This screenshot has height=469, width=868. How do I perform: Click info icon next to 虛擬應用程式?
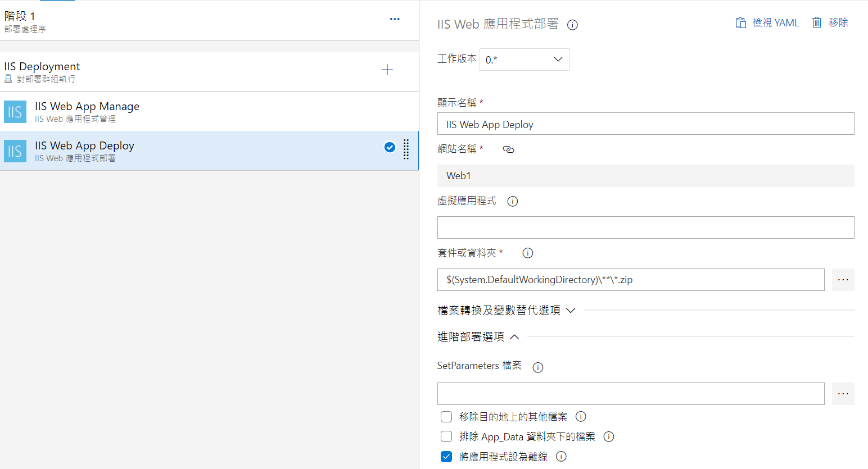[x=512, y=201]
